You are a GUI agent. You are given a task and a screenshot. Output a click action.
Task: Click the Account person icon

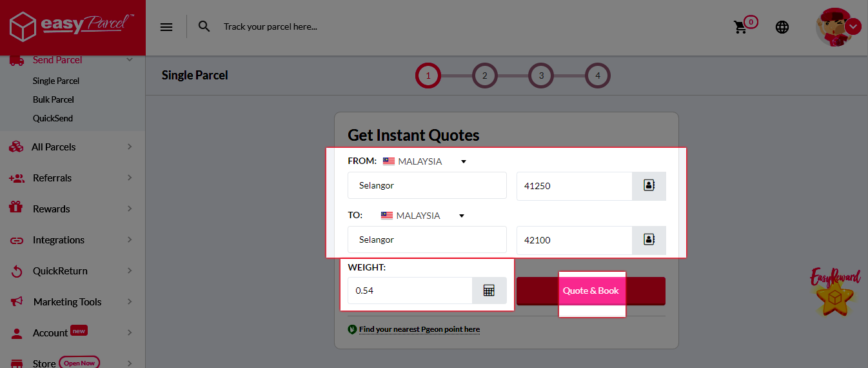[x=17, y=333]
